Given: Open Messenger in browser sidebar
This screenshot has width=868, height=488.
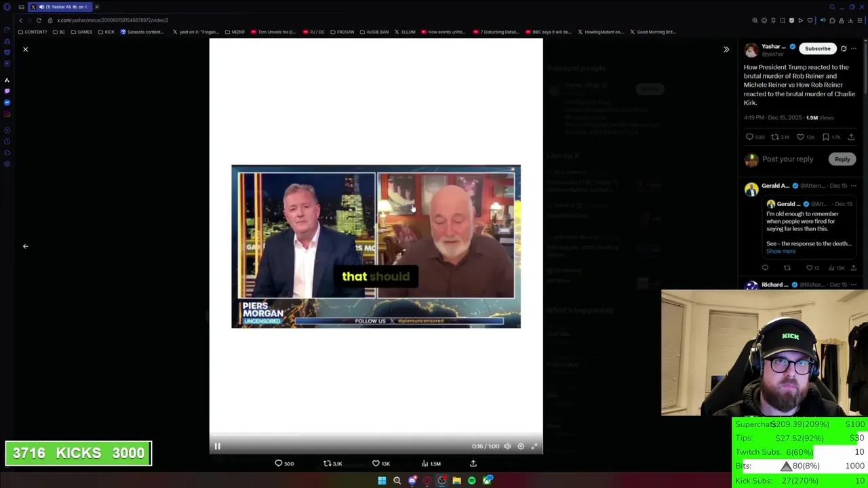Looking at the screenshot, I should (7, 102).
